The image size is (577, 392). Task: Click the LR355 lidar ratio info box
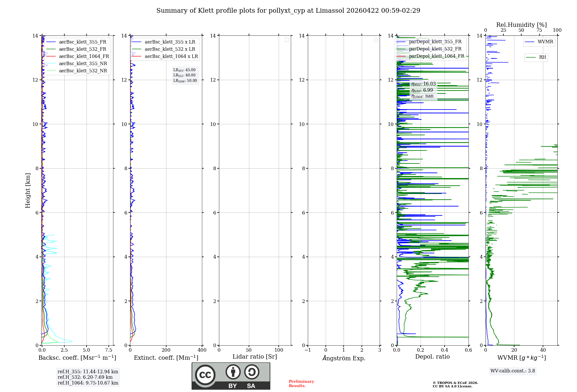(185, 75)
